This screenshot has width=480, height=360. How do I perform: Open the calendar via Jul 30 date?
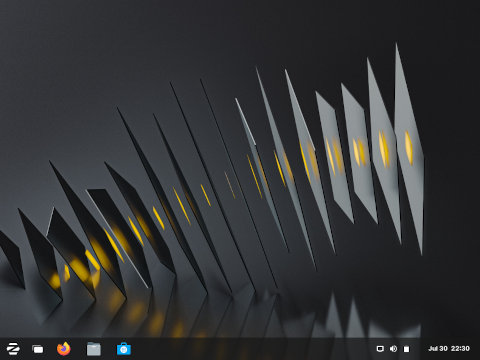pos(438,348)
